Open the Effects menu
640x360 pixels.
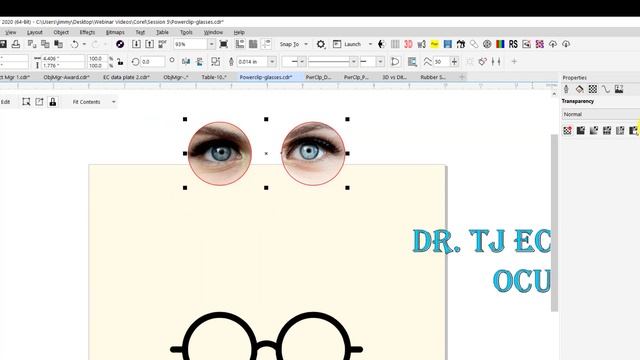[x=87, y=32]
